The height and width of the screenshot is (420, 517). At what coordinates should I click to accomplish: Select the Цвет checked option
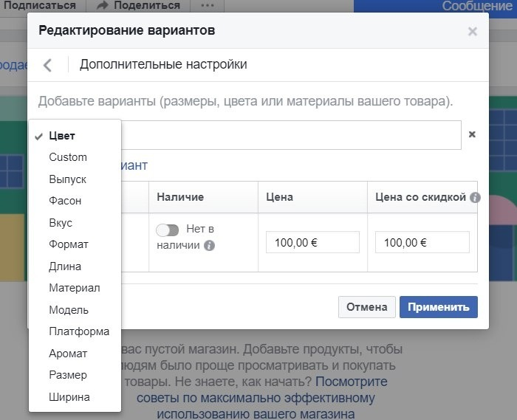(x=62, y=136)
